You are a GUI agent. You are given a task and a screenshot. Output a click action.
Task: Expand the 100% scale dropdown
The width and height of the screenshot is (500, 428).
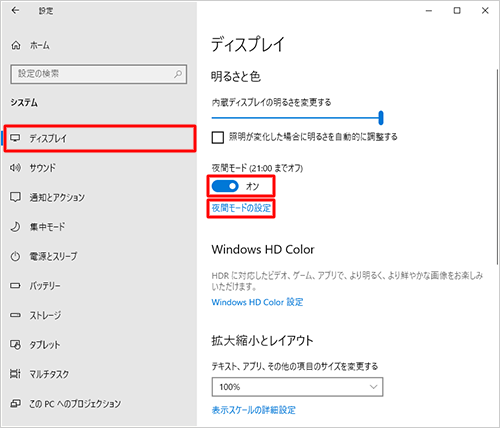tap(297, 387)
